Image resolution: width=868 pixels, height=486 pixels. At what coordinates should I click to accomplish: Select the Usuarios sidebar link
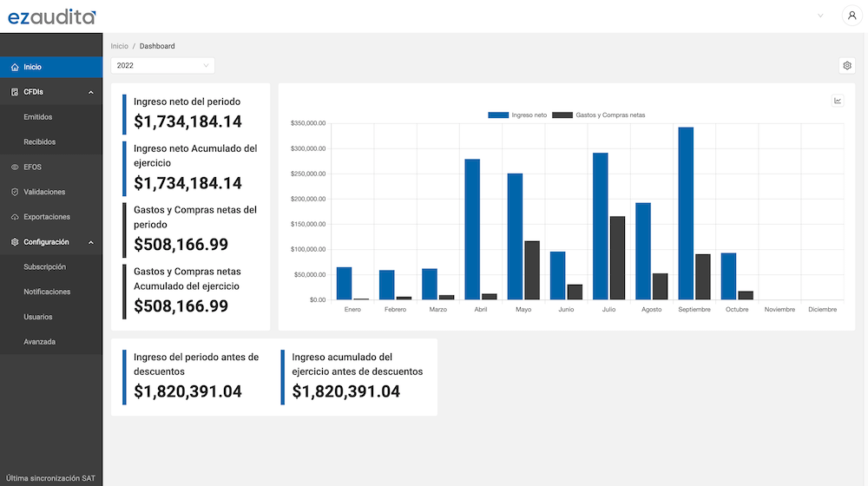pos(38,317)
